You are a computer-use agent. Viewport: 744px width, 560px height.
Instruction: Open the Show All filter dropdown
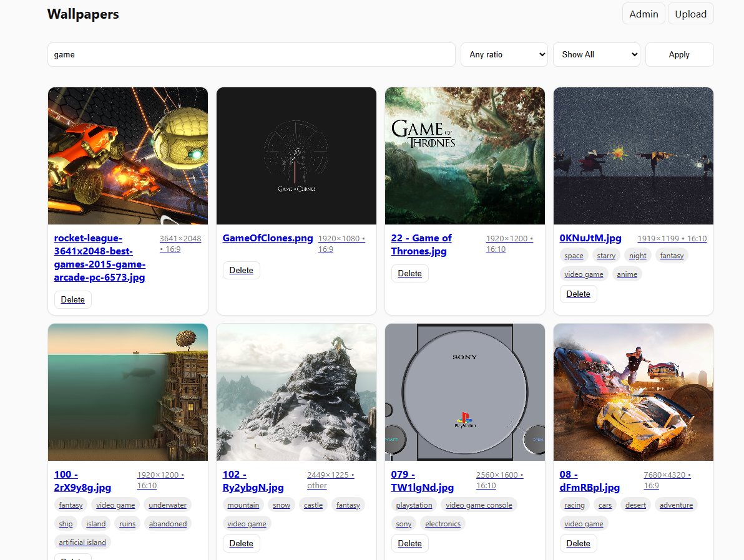(595, 55)
